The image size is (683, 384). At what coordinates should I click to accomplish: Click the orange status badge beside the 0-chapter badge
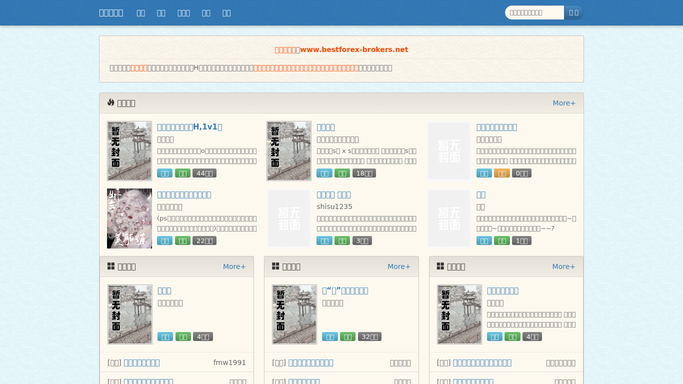tap(502, 173)
